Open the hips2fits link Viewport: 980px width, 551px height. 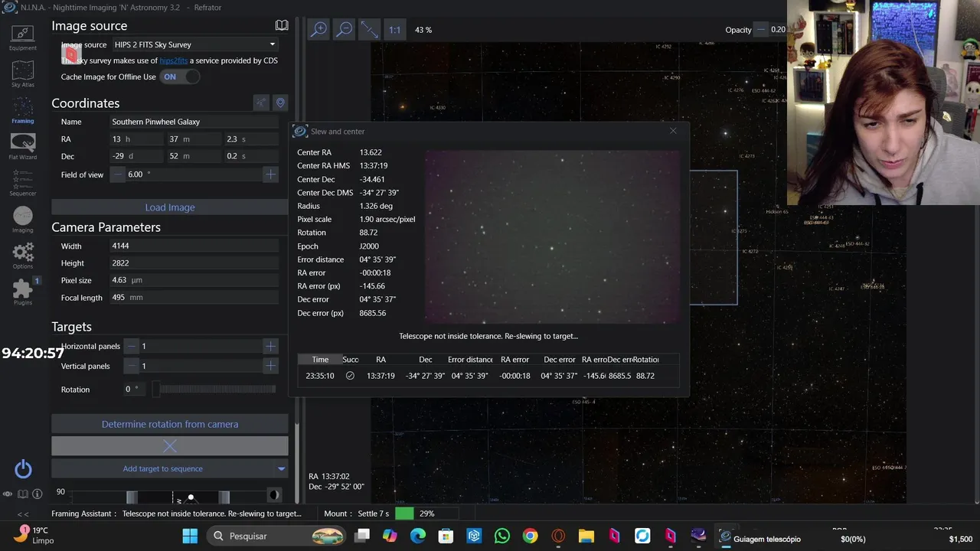point(173,60)
